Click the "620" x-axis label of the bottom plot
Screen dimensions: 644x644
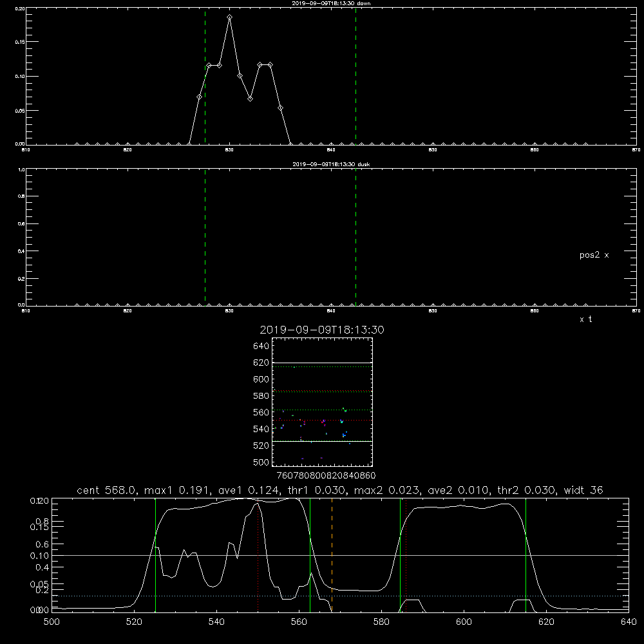coord(546,622)
